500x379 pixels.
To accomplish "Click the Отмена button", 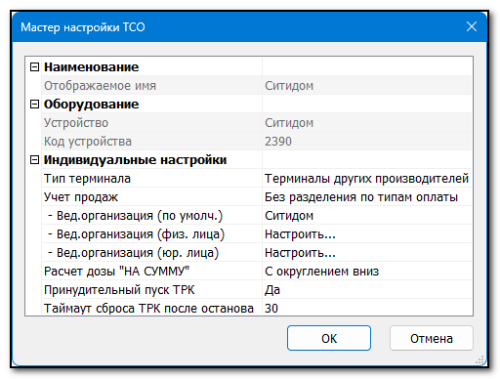I will 431,338.
